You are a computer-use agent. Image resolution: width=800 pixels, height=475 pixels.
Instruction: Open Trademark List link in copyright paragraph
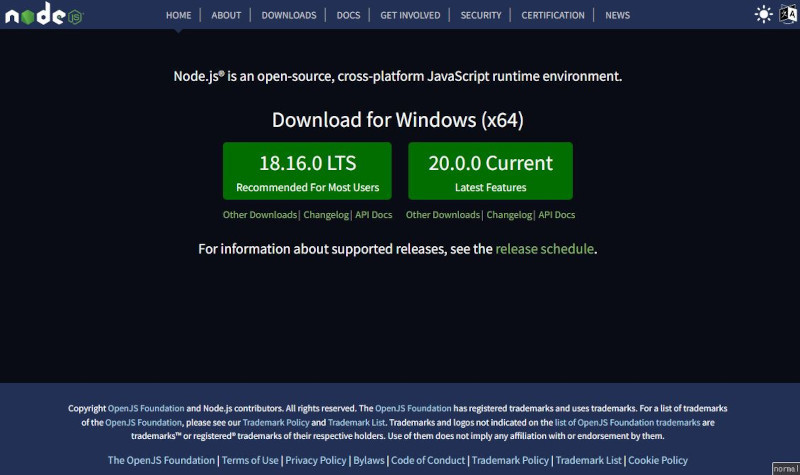(x=357, y=422)
